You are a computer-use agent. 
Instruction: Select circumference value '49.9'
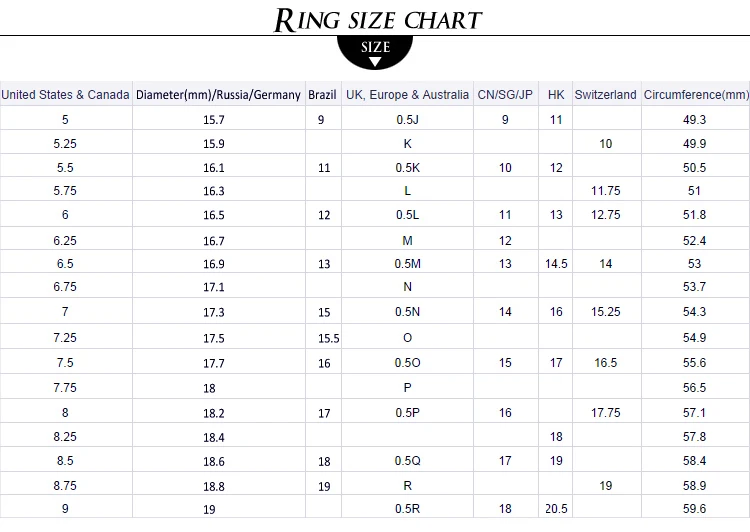(x=695, y=144)
